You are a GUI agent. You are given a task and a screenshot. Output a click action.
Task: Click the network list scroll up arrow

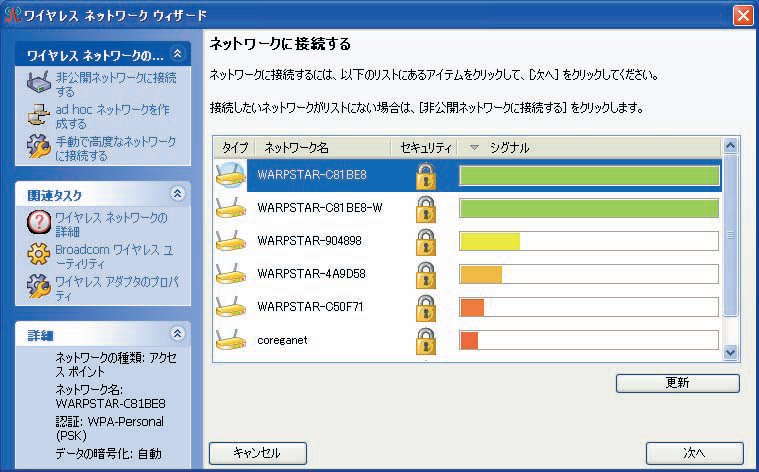pyautogui.click(x=730, y=145)
